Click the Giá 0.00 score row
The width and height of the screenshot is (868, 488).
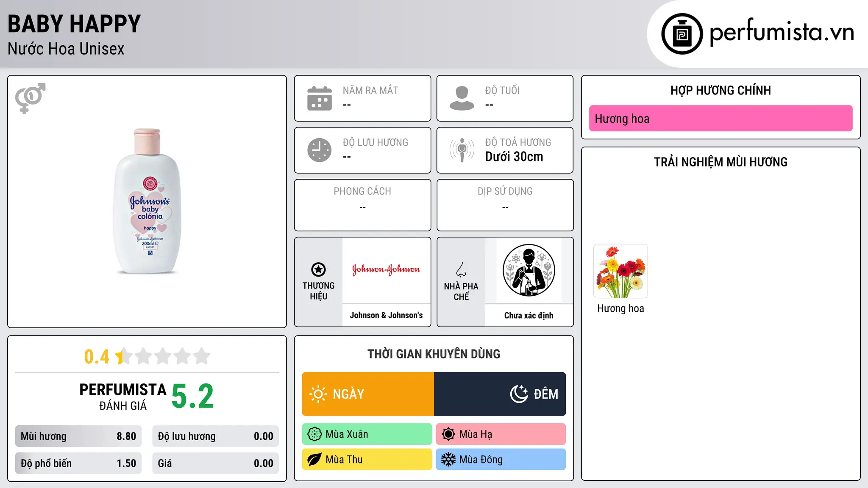tap(215, 463)
